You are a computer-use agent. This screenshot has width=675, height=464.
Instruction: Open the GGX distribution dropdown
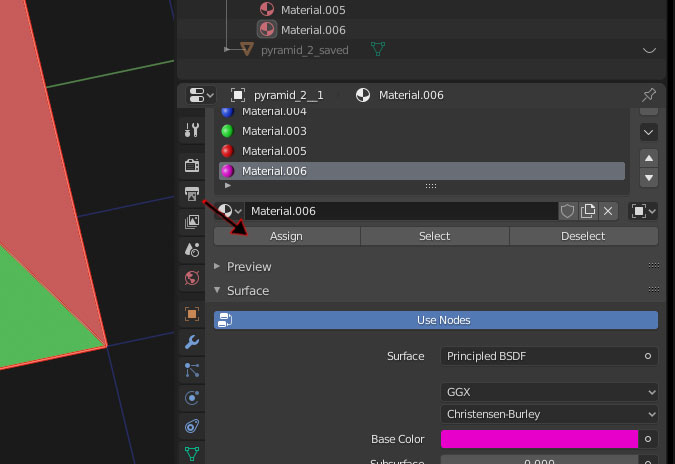549,392
